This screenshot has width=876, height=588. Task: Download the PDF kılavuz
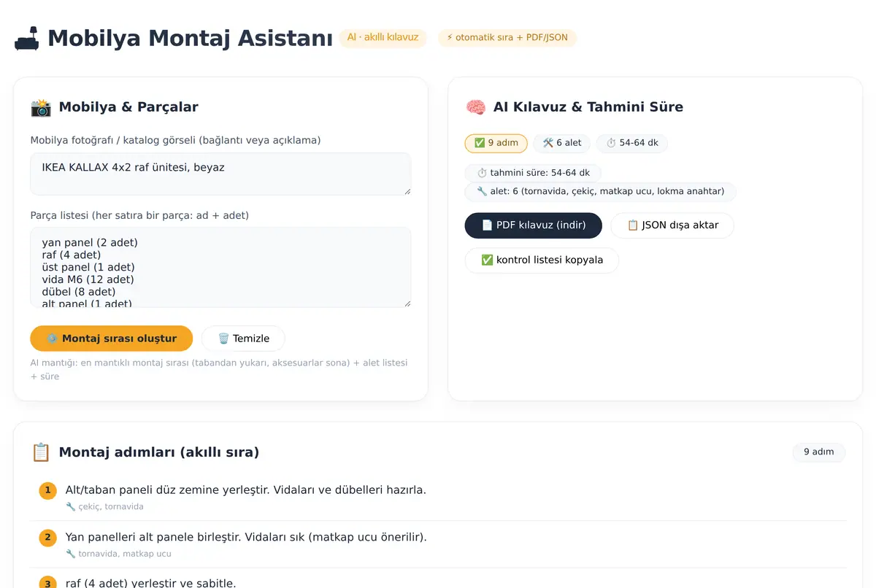pyautogui.click(x=534, y=225)
